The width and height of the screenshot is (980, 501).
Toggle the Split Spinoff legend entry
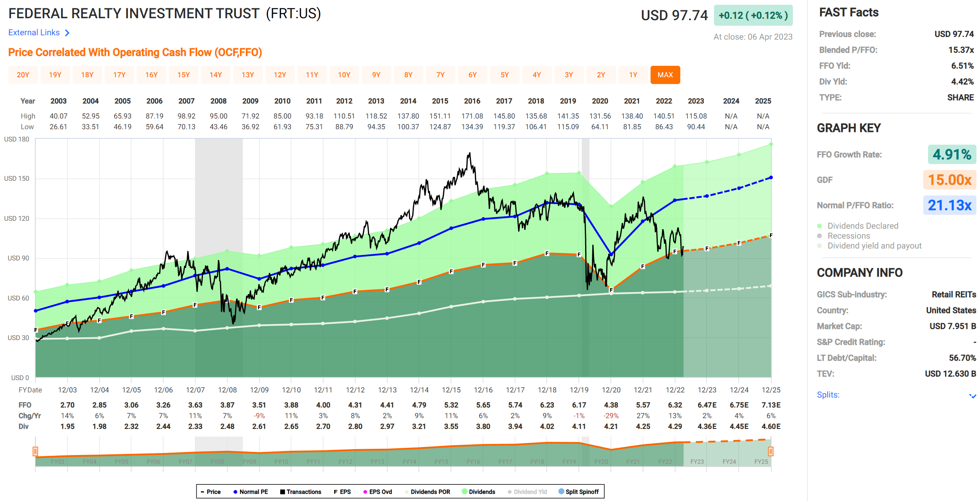click(578, 492)
